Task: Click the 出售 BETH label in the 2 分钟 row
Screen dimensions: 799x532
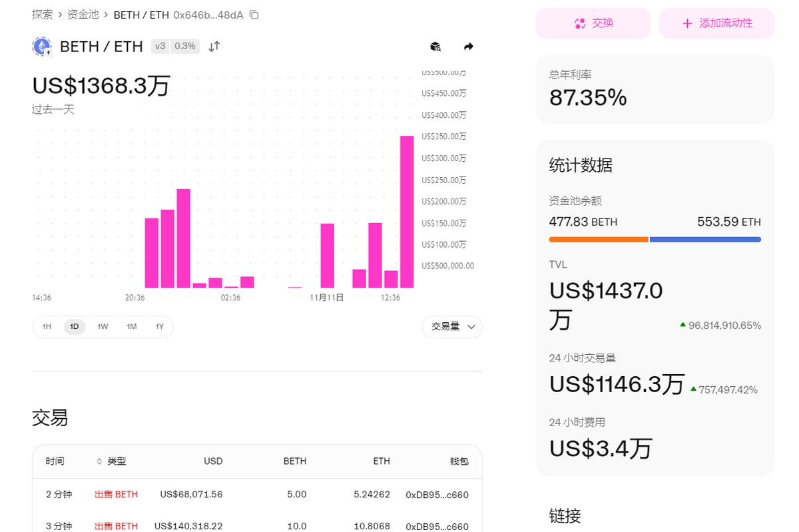Action: [x=117, y=495]
